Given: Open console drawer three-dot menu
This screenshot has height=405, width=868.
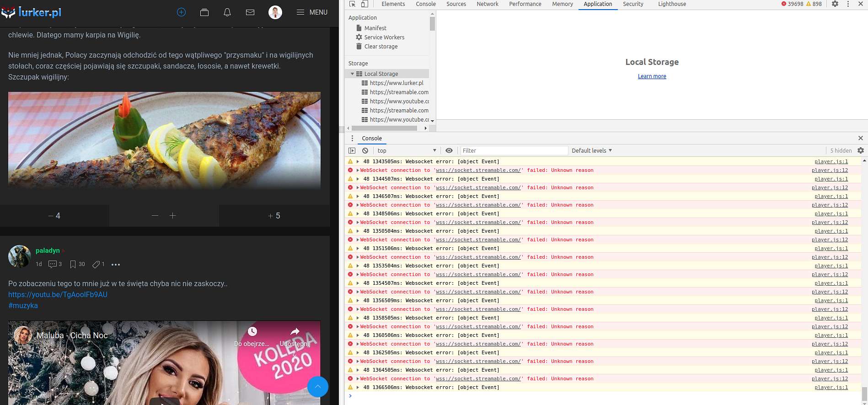Looking at the screenshot, I should (352, 138).
